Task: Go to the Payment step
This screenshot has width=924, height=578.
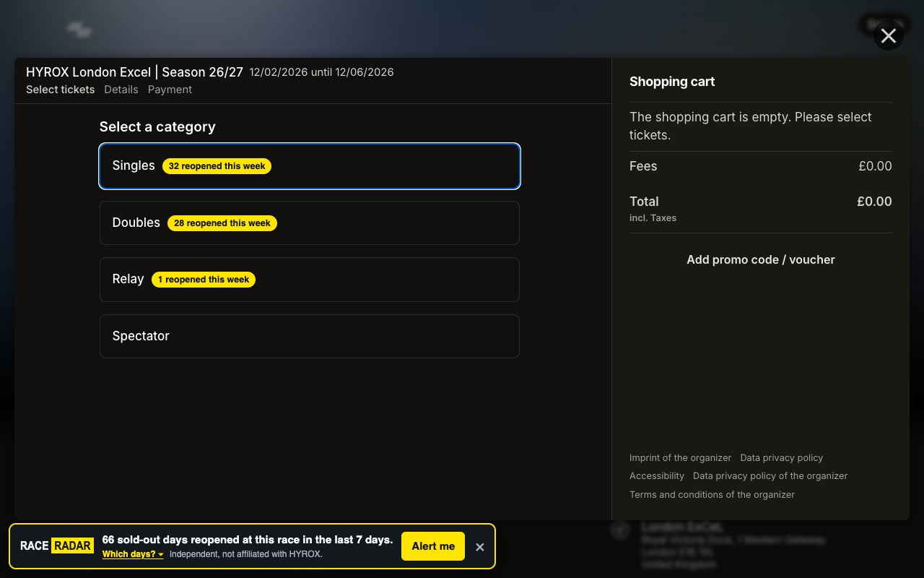Action: click(x=170, y=90)
